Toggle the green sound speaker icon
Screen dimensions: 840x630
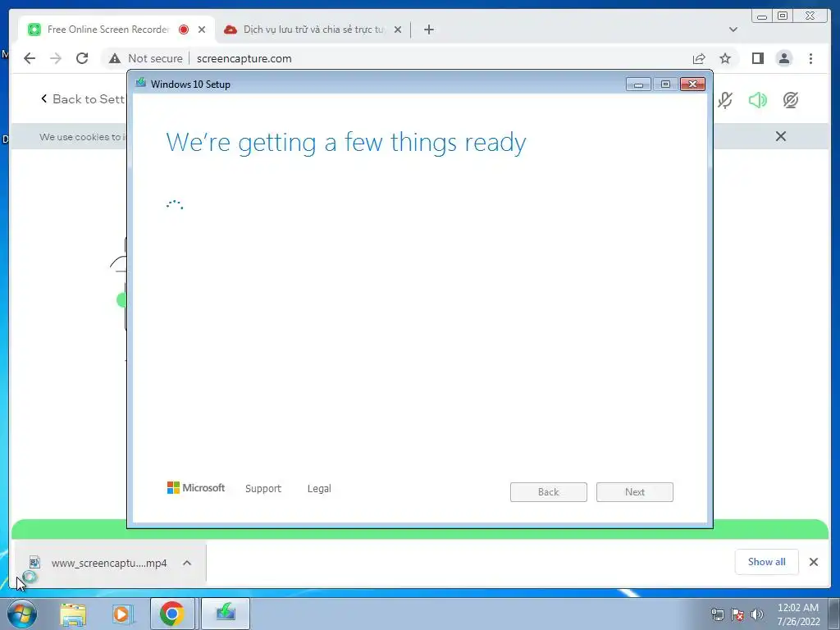click(757, 100)
